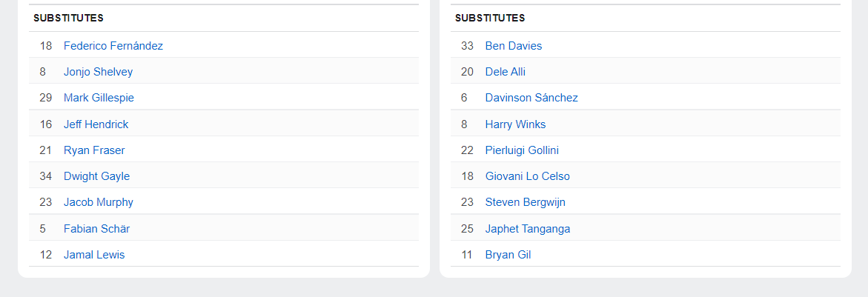868x297 pixels.
Task: Click the Dele Alli link
Action: (506, 72)
